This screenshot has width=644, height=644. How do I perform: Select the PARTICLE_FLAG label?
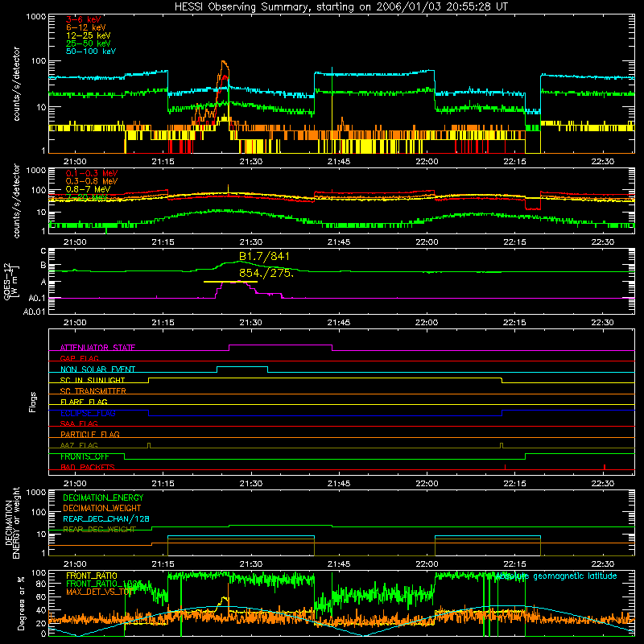(x=90, y=435)
